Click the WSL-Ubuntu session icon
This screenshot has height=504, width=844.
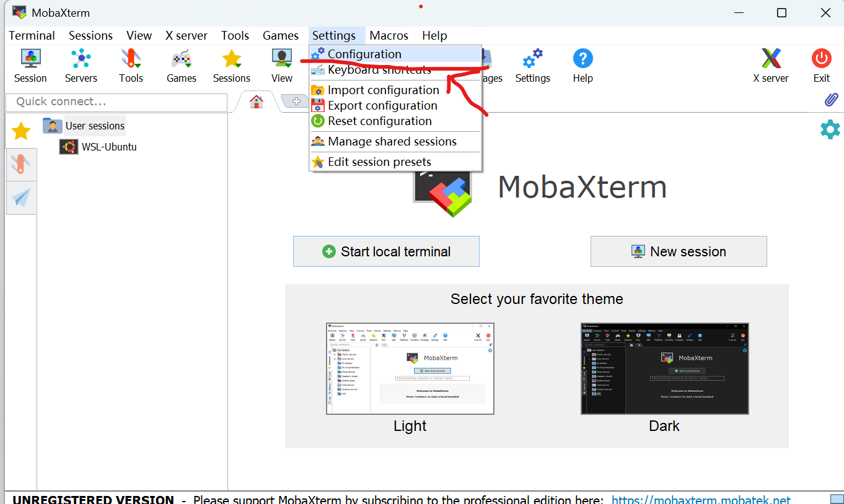pos(68,147)
